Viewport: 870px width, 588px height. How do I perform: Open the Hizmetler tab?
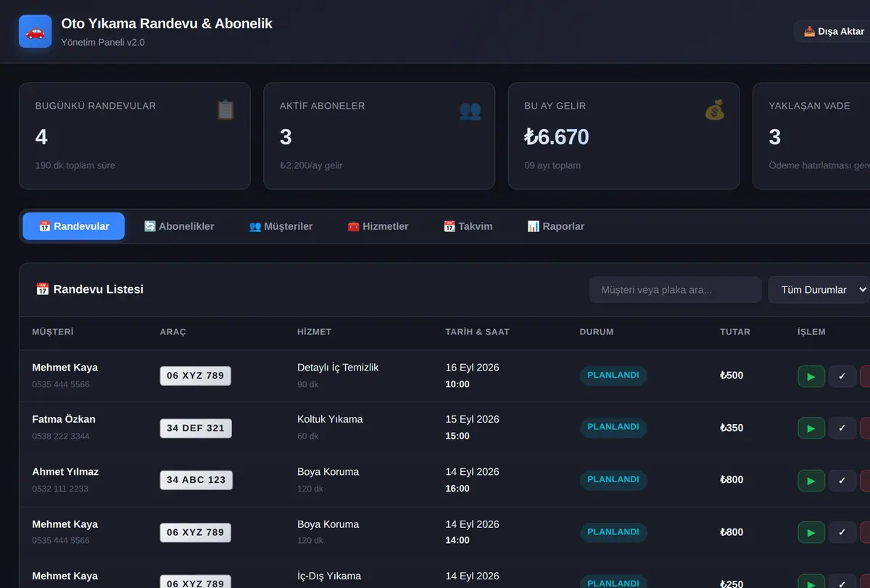coord(378,226)
